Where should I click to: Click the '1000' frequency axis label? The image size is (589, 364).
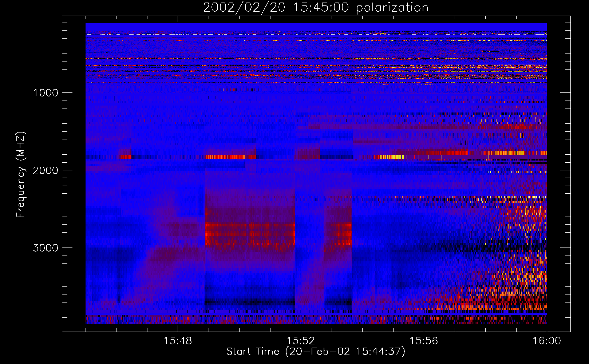point(46,93)
